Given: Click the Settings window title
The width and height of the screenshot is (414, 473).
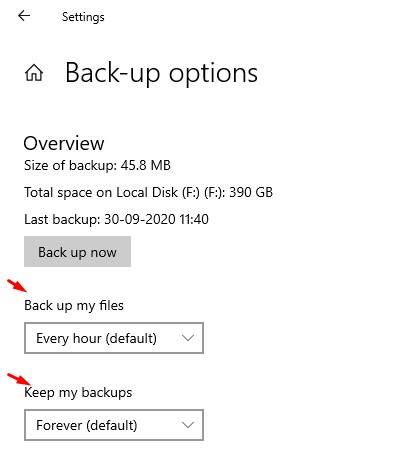Looking at the screenshot, I should coord(83,17).
